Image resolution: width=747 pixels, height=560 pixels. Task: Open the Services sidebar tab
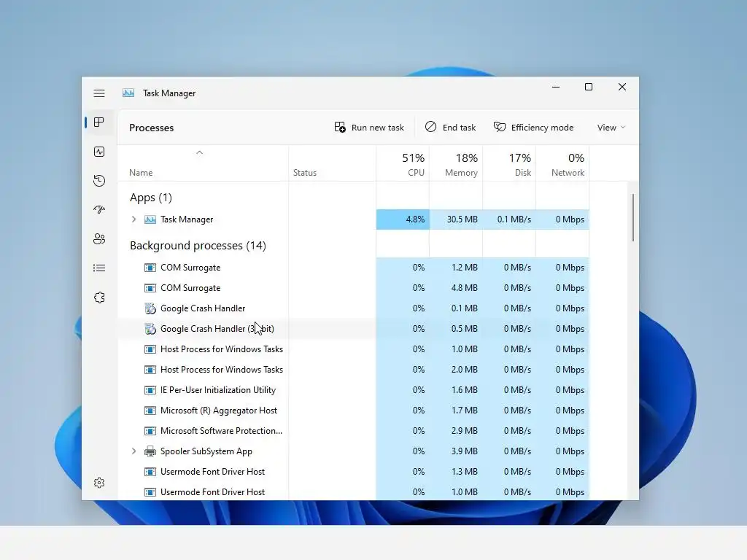[x=99, y=297]
